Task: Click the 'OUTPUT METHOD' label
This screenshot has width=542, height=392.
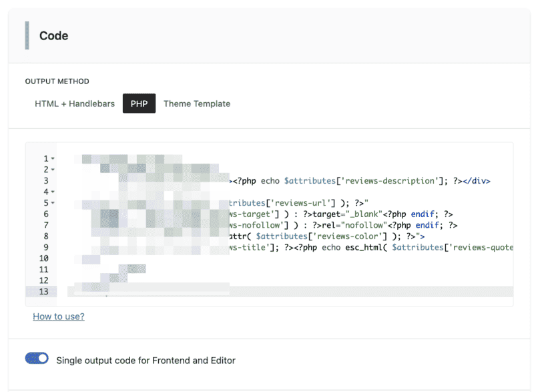Action: [57, 81]
